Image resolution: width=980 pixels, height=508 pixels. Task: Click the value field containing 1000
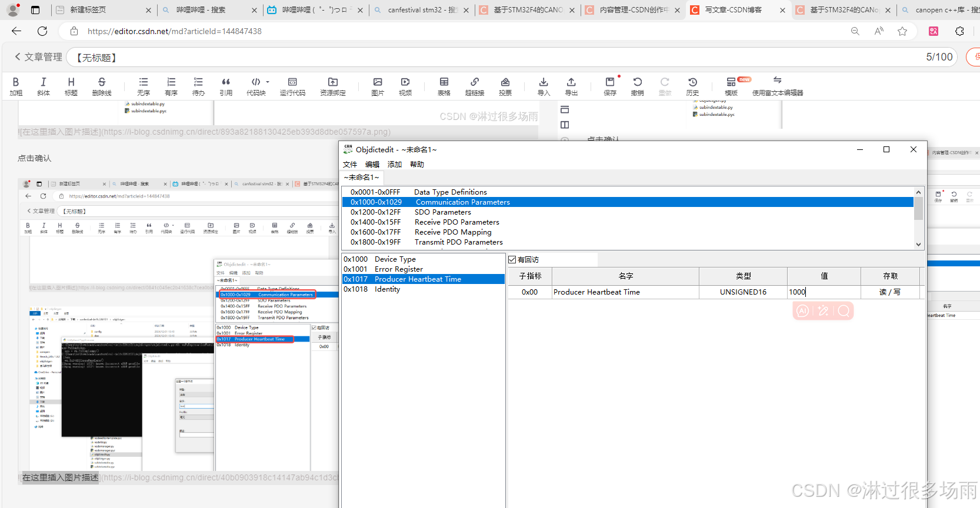pos(824,292)
